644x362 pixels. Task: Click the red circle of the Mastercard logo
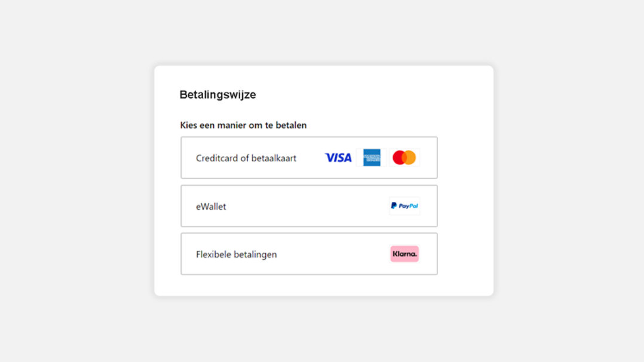click(398, 158)
